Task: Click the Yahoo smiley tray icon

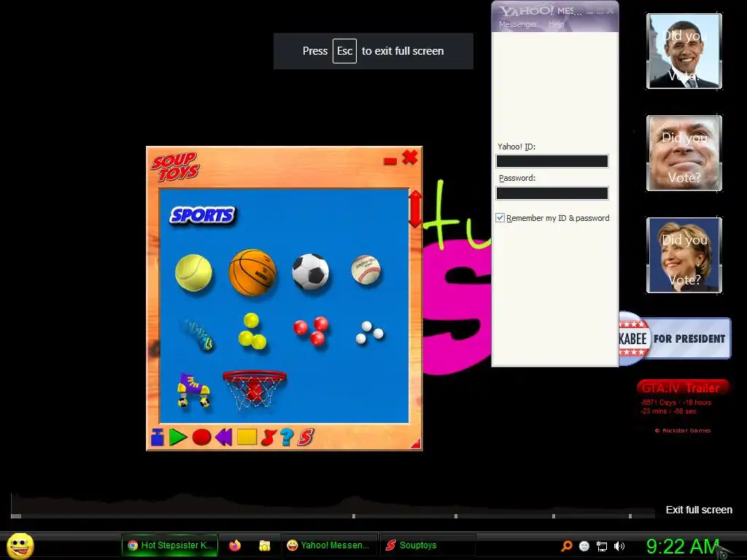Action: coord(584,545)
